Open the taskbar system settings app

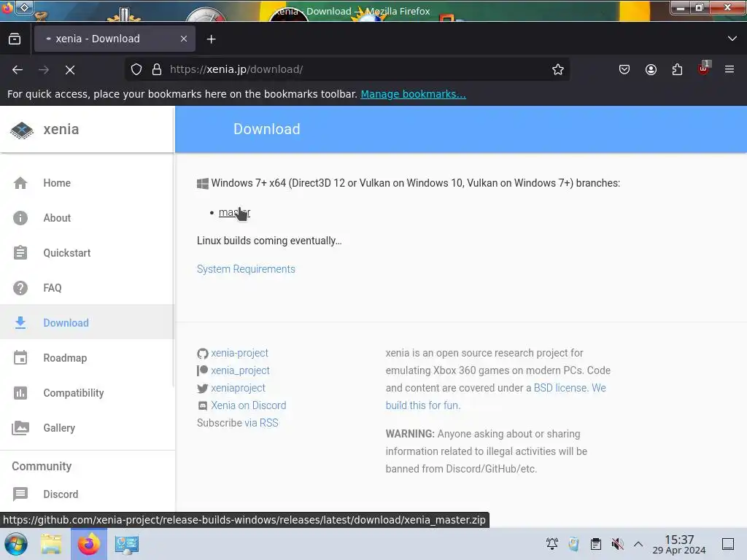pos(127,544)
